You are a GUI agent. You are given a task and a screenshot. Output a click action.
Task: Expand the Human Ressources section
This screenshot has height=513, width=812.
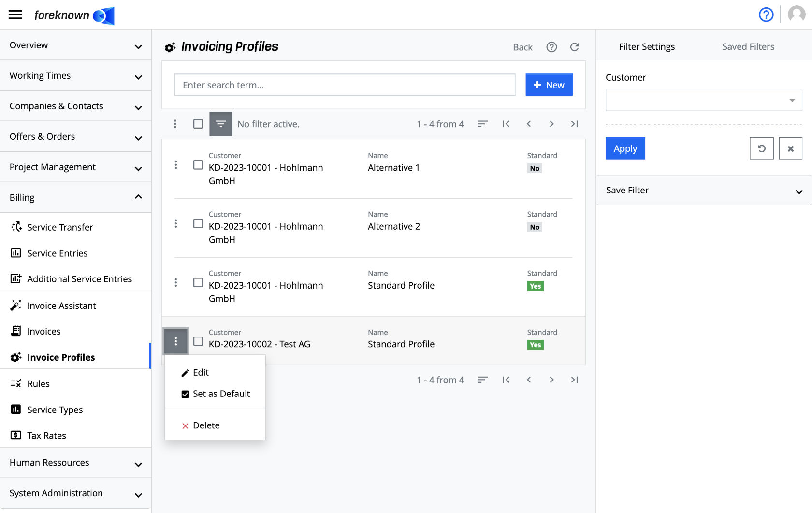pos(76,463)
